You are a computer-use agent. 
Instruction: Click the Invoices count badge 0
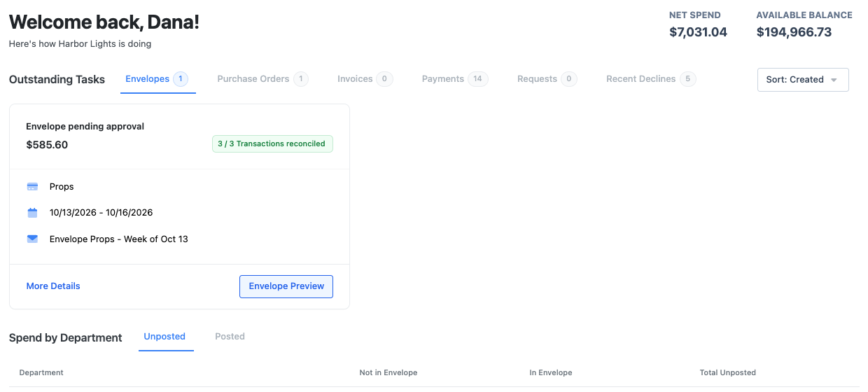click(x=384, y=79)
